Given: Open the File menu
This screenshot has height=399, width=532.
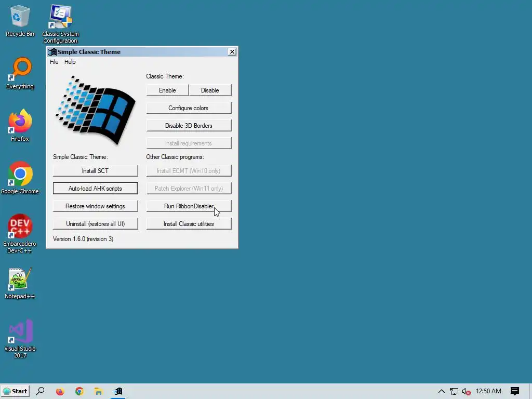Looking at the screenshot, I should [54, 62].
